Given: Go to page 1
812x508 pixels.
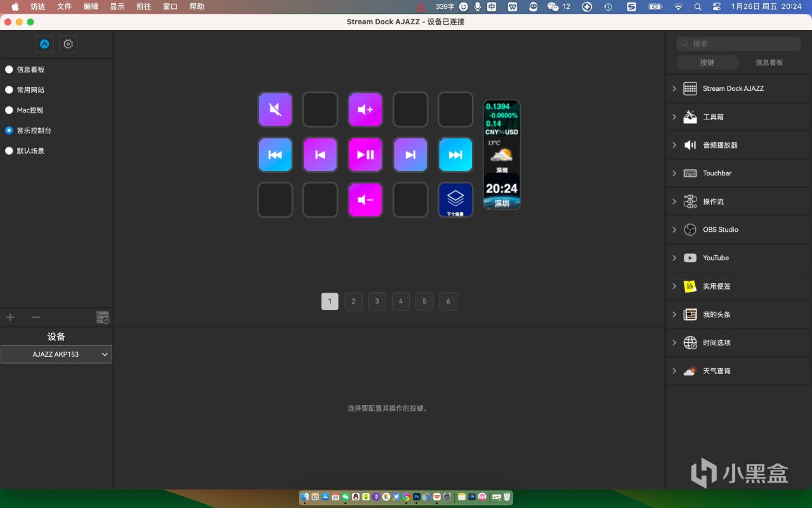Looking at the screenshot, I should 330,302.
